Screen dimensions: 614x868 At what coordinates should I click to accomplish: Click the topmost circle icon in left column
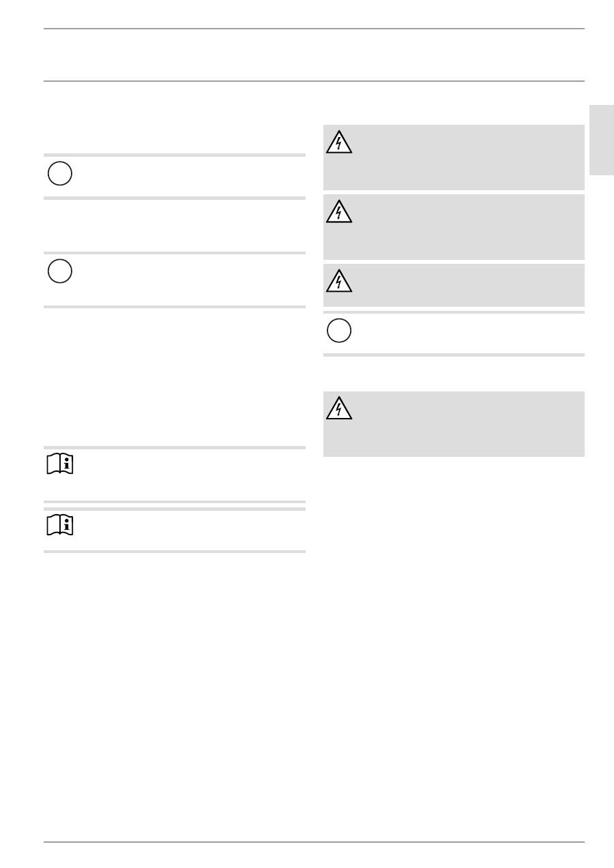click(x=60, y=174)
